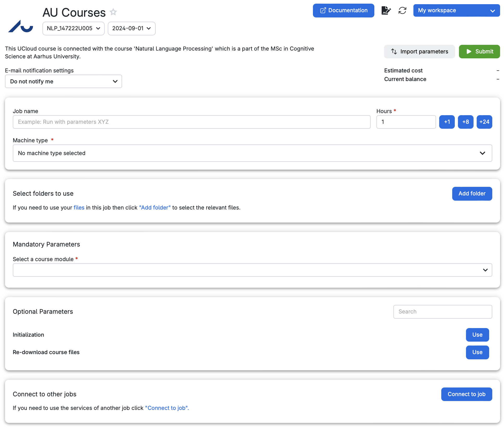Submit the job with green button

click(x=479, y=52)
